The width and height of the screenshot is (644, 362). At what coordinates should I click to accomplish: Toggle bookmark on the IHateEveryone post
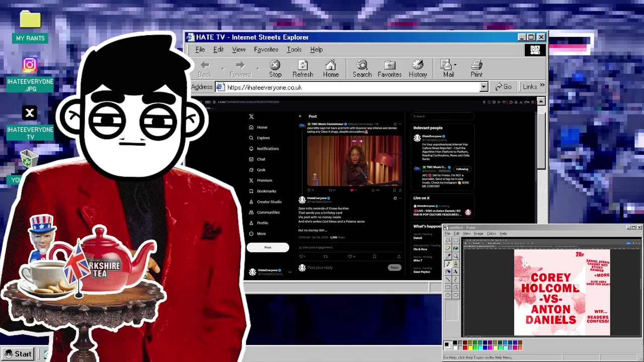(375, 256)
